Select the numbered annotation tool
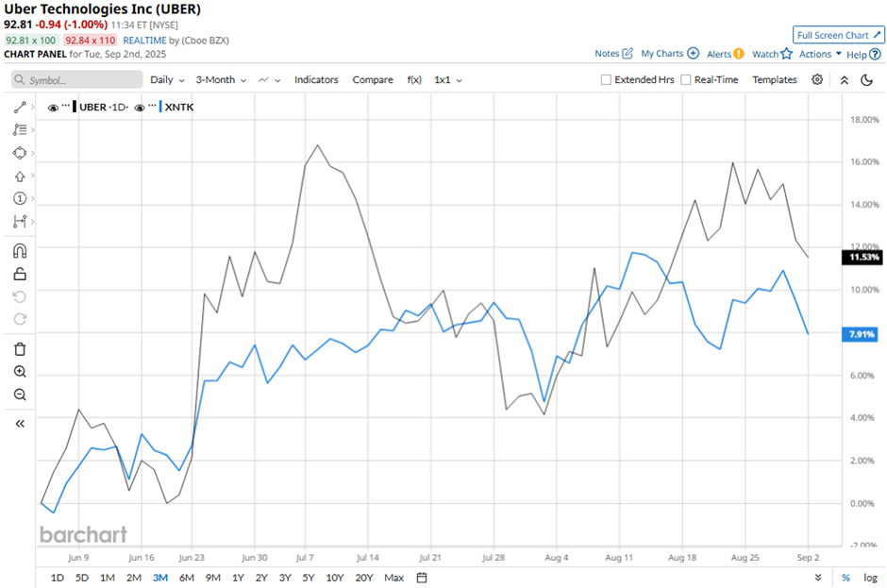The width and height of the screenshot is (887, 588). 20,198
